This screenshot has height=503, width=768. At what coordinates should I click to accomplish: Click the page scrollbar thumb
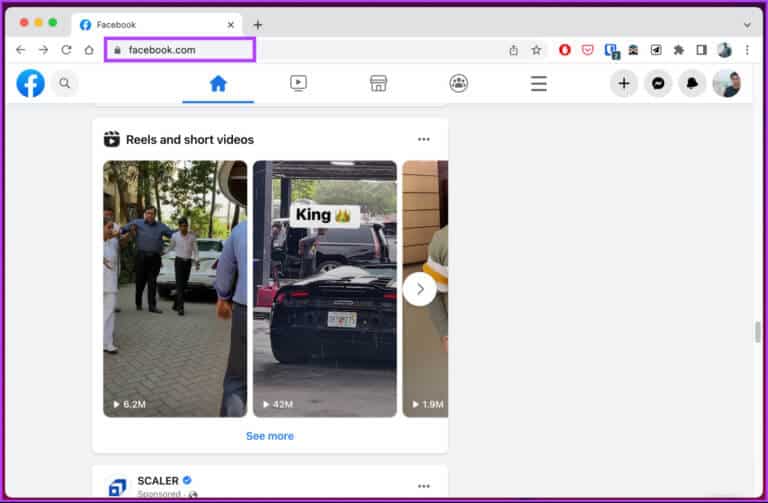click(x=757, y=332)
